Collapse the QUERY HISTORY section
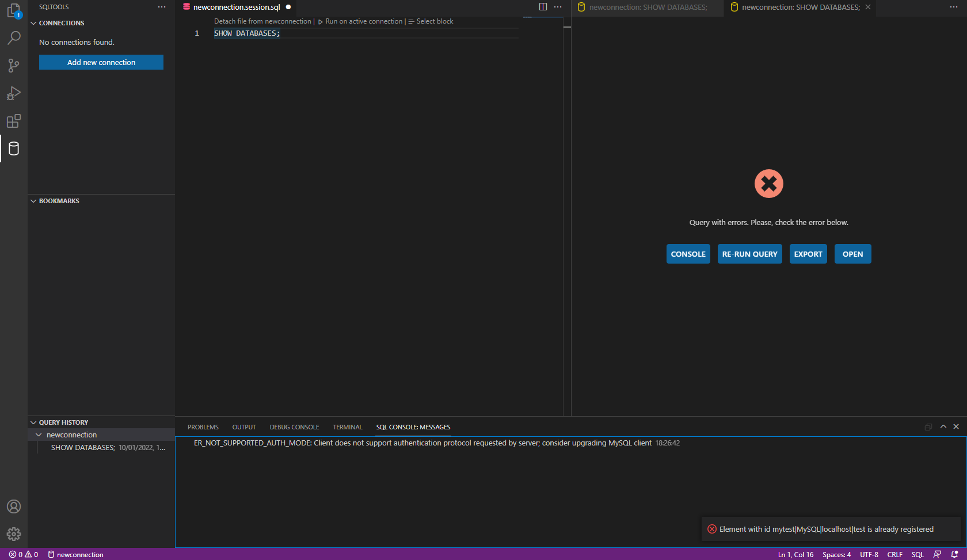967x560 pixels. point(33,422)
